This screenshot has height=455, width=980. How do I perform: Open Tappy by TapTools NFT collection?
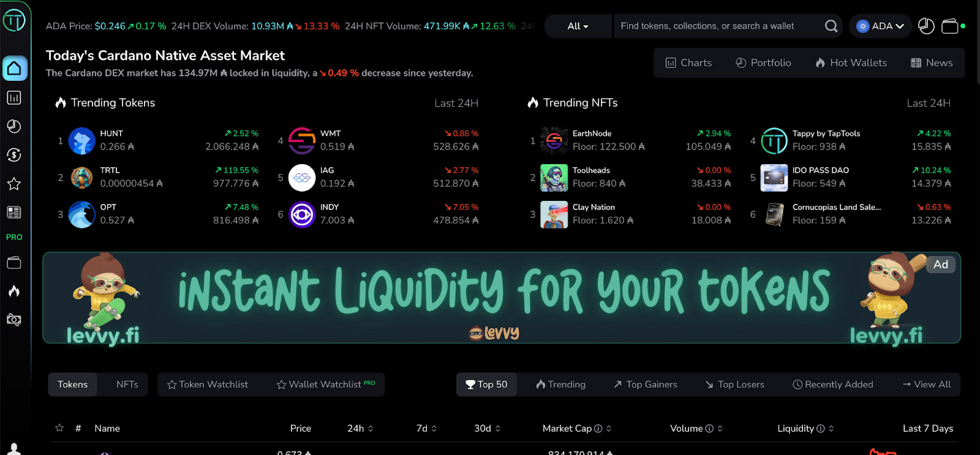[x=851, y=140]
